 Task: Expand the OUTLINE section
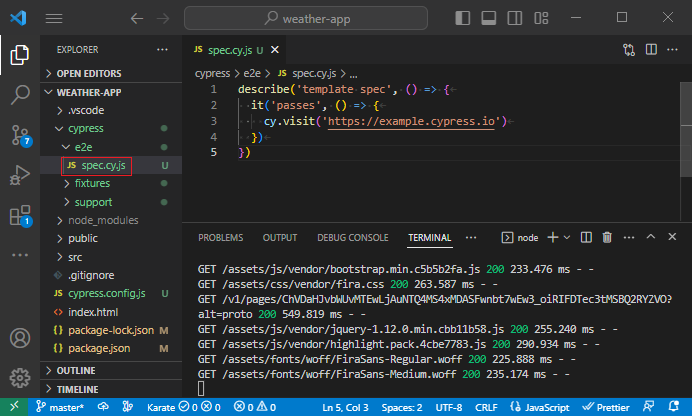coord(111,371)
